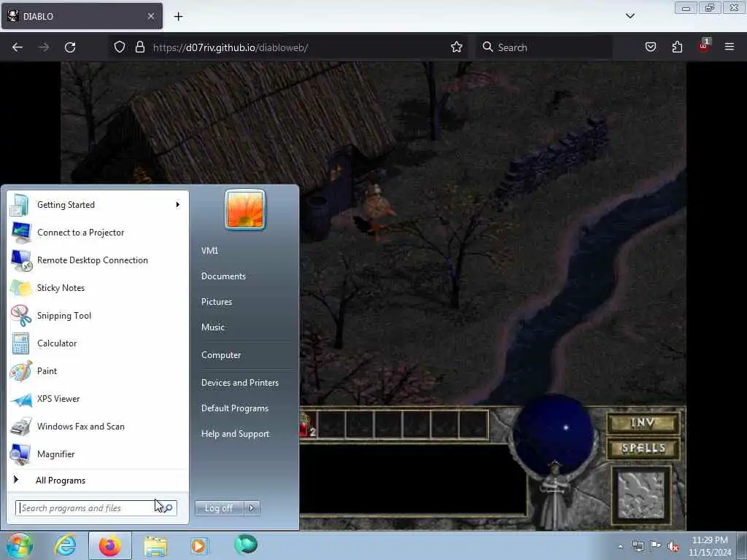Screen dimensions: 747x560
Task: Open Computer from the Start menu
Action: pyautogui.click(x=221, y=355)
